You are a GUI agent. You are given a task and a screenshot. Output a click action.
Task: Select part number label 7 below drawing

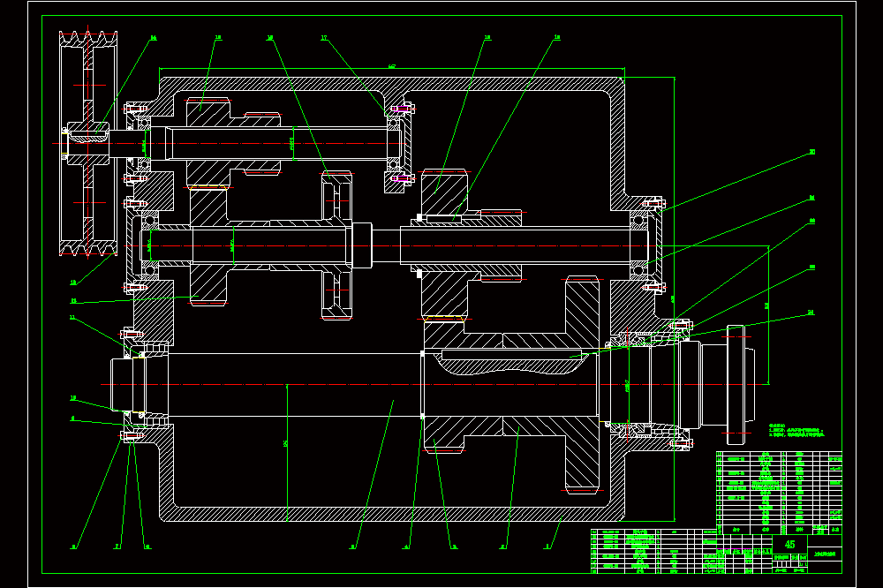(117, 547)
